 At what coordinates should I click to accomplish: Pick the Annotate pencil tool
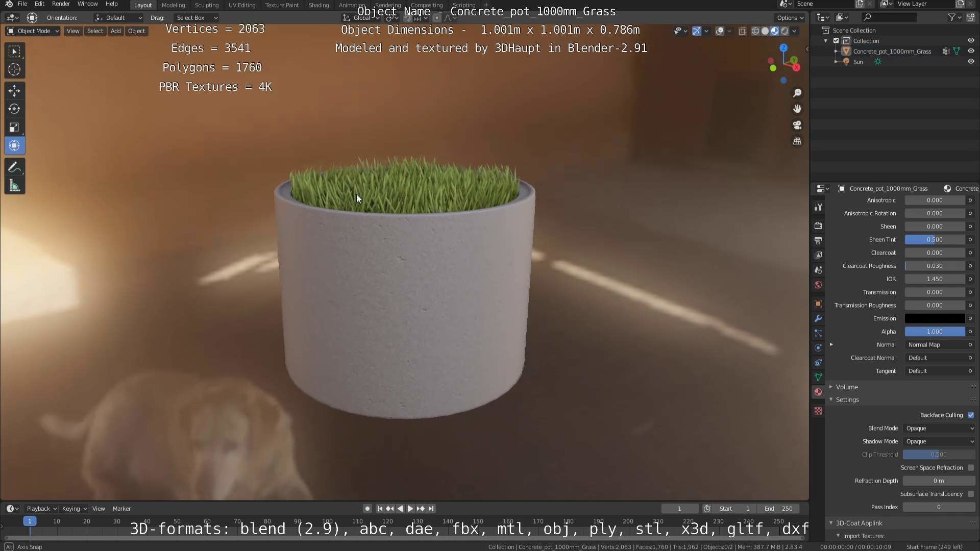coord(14,167)
